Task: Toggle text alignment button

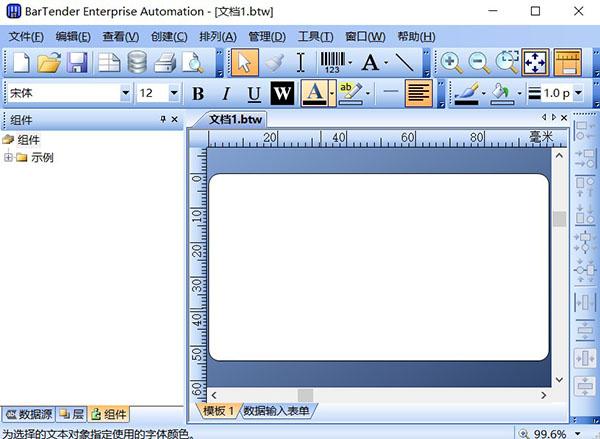Action: (419, 93)
